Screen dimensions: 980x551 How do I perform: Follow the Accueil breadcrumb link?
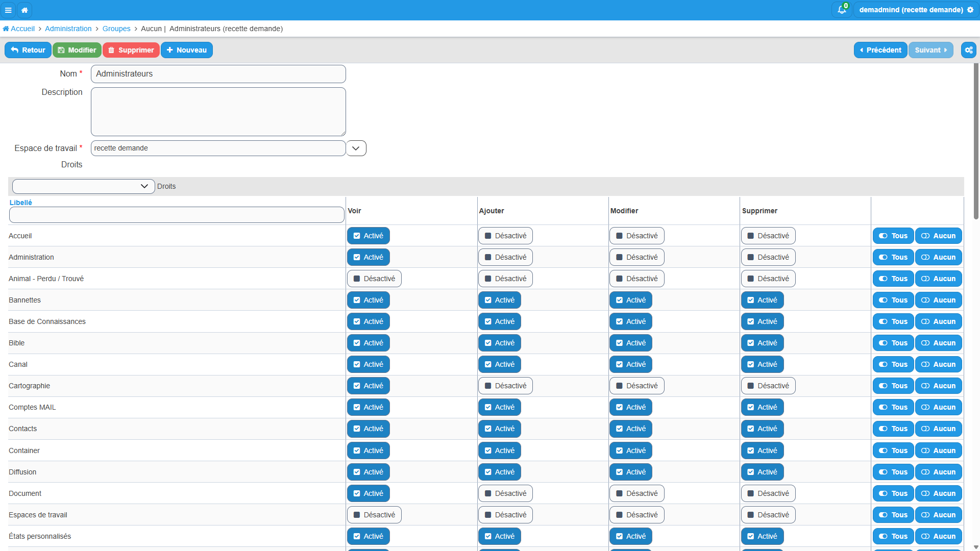pos(19,29)
